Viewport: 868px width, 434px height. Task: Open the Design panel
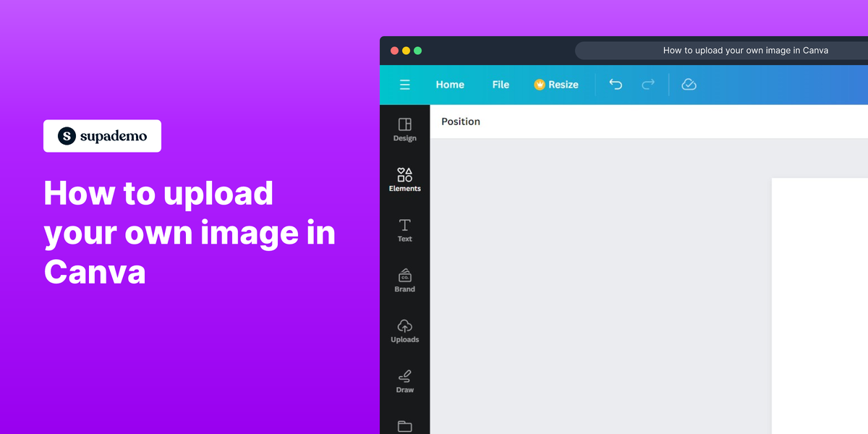pyautogui.click(x=404, y=129)
